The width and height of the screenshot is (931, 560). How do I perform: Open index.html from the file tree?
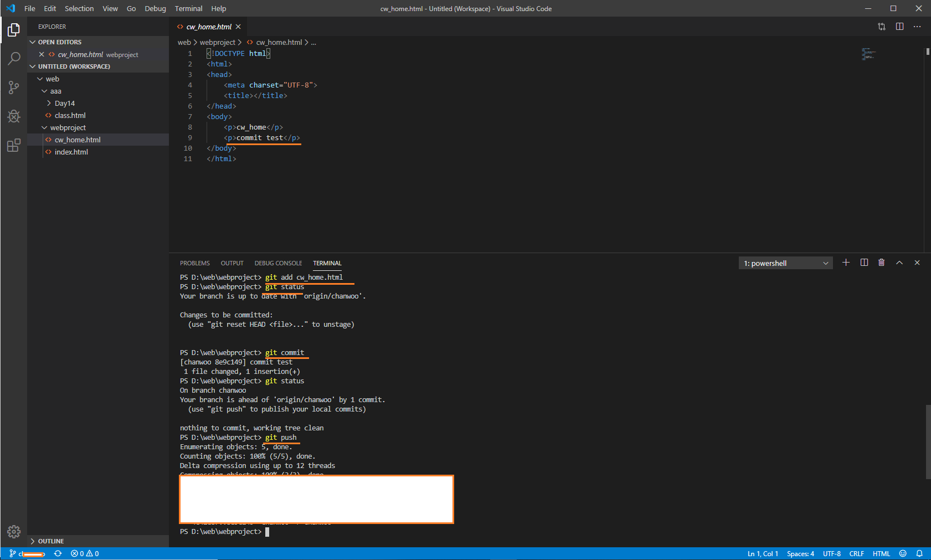coord(98,152)
